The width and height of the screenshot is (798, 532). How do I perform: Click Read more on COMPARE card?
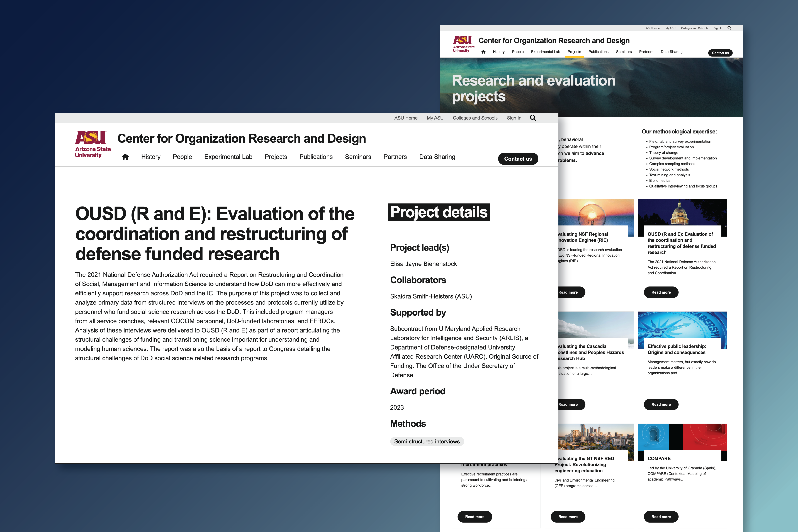pyautogui.click(x=661, y=517)
